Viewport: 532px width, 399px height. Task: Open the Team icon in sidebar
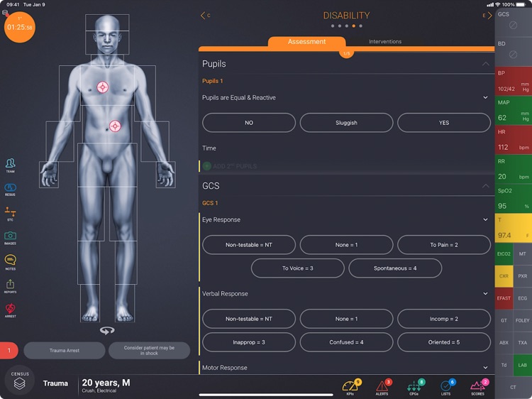[10, 165]
